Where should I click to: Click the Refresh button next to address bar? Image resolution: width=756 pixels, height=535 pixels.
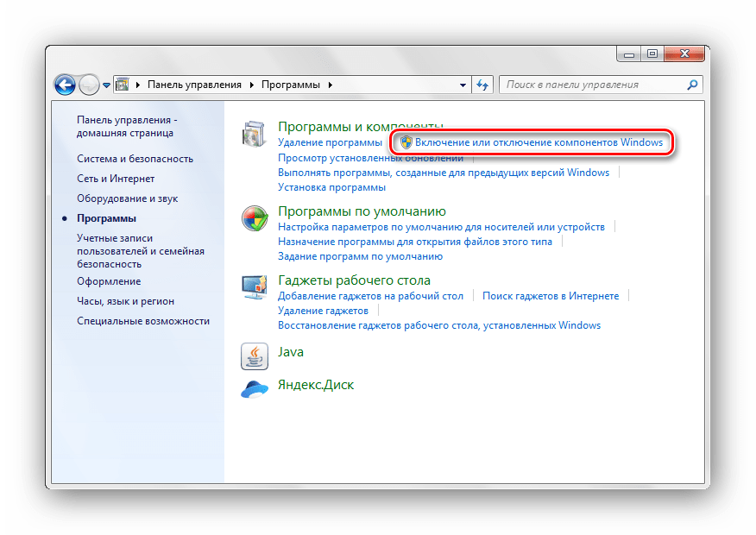click(x=482, y=85)
